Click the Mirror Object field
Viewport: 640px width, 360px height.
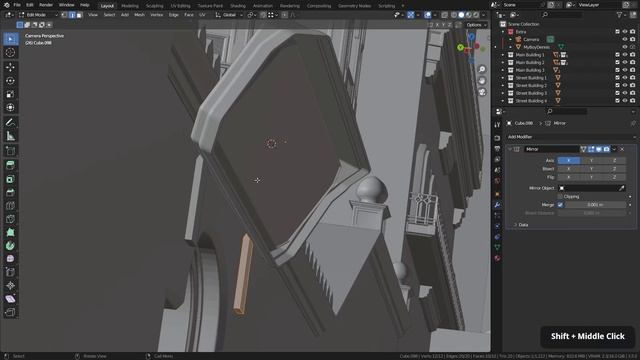591,188
